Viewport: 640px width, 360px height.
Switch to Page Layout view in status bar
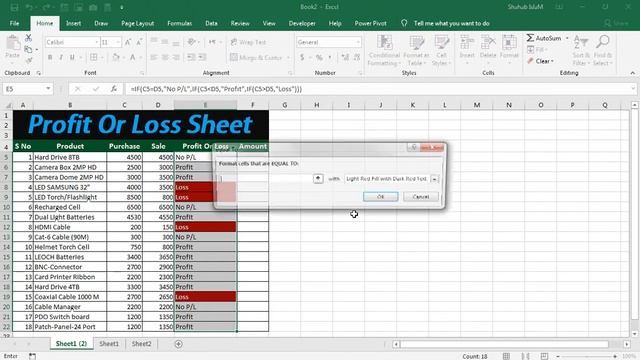coord(525,356)
